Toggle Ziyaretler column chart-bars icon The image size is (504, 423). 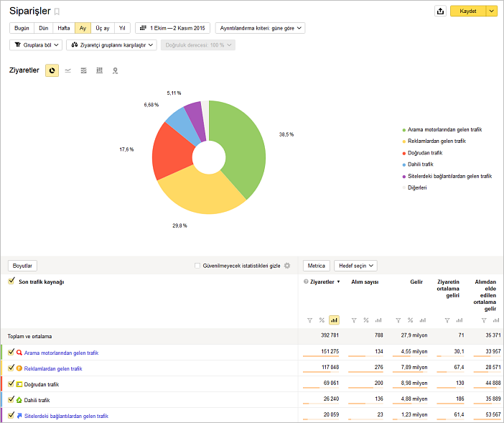pos(335,320)
